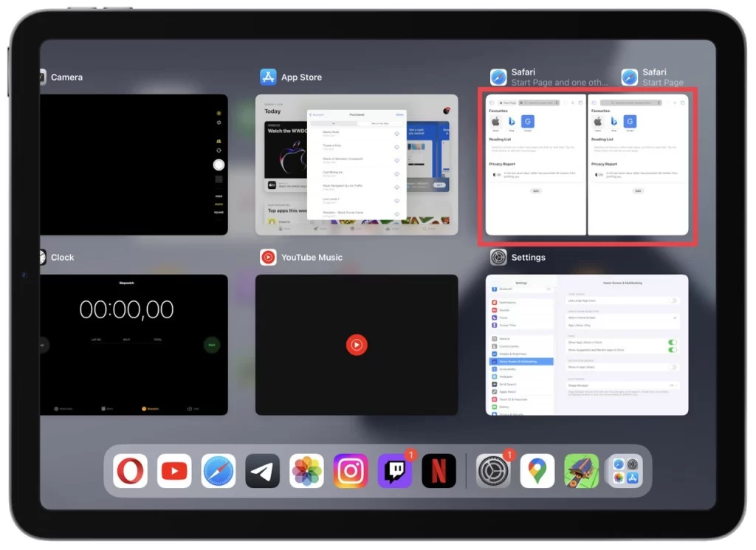The height and width of the screenshot is (550, 756).
Task: Click the 'Camera' title label
Action: [x=66, y=77]
